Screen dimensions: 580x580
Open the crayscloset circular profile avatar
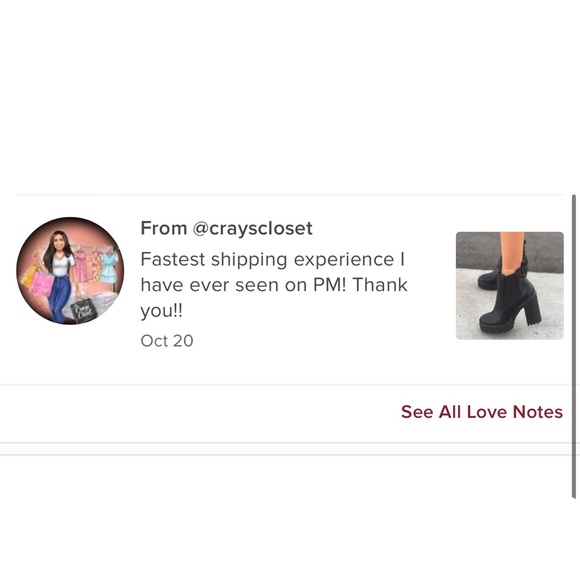(70, 271)
